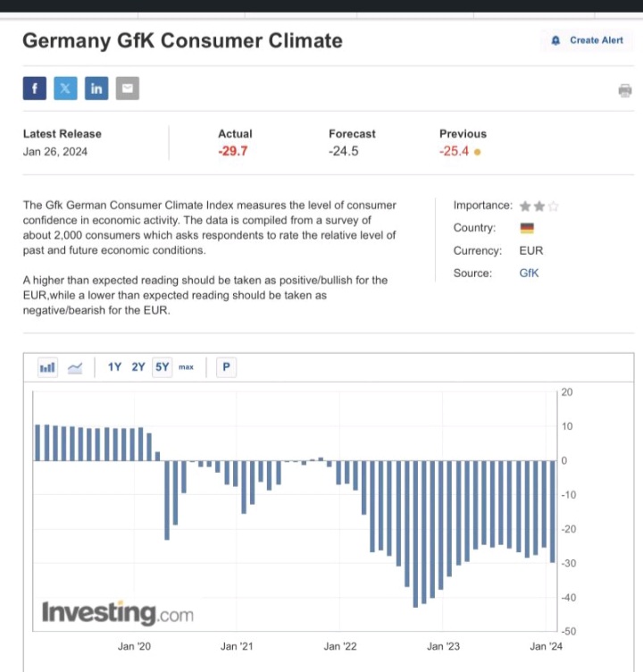Share page on Facebook

[34, 88]
